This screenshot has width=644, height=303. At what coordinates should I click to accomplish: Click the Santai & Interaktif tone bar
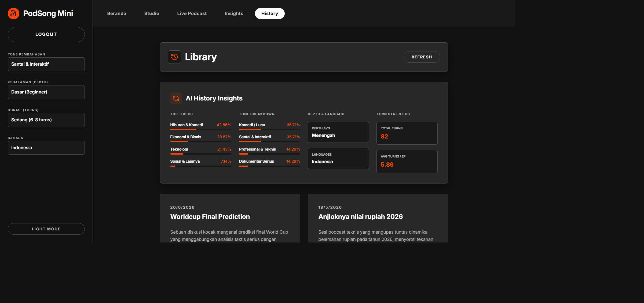pos(269,142)
